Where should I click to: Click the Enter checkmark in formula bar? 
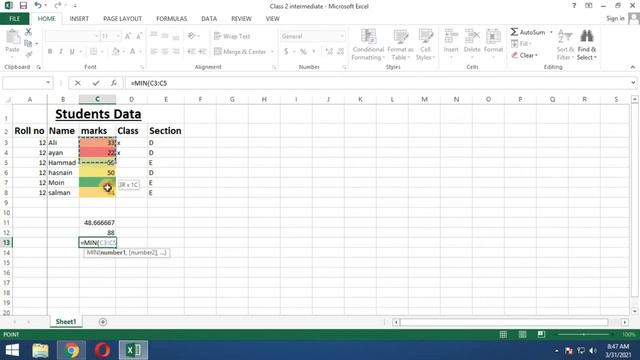tap(96, 83)
